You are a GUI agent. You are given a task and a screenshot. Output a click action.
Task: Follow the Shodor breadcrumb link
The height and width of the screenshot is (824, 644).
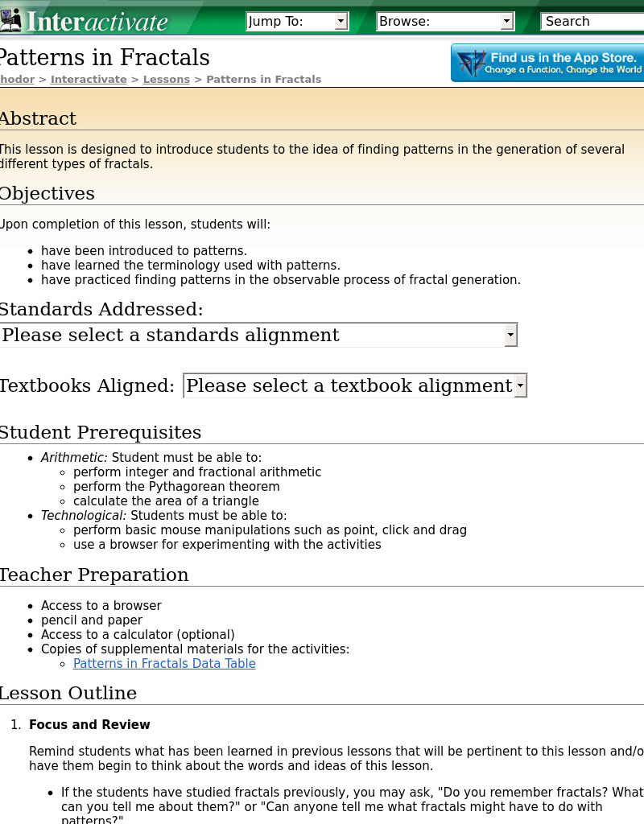tap(17, 79)
